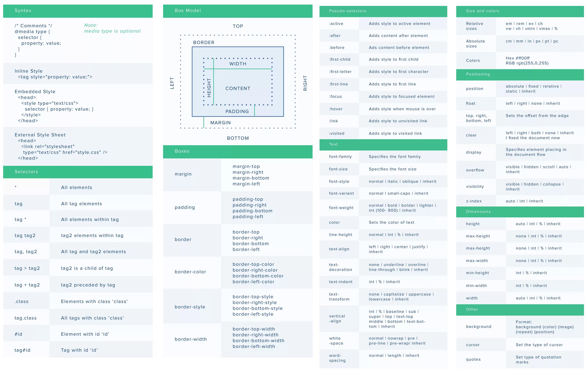Screen dimensions: 588x374
Task: Click the Box Model section header
Action: pyautogui.click(x=188, y=11)
